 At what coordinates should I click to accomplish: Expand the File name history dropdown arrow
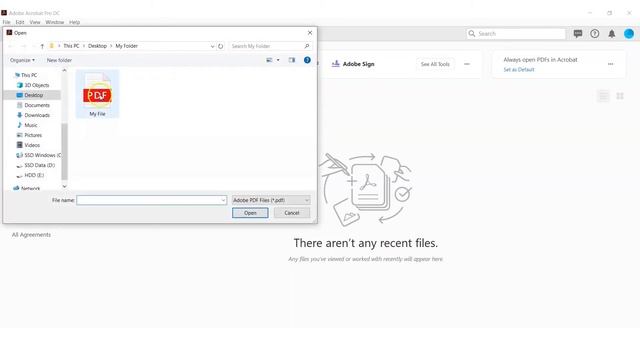coord(223,200)
